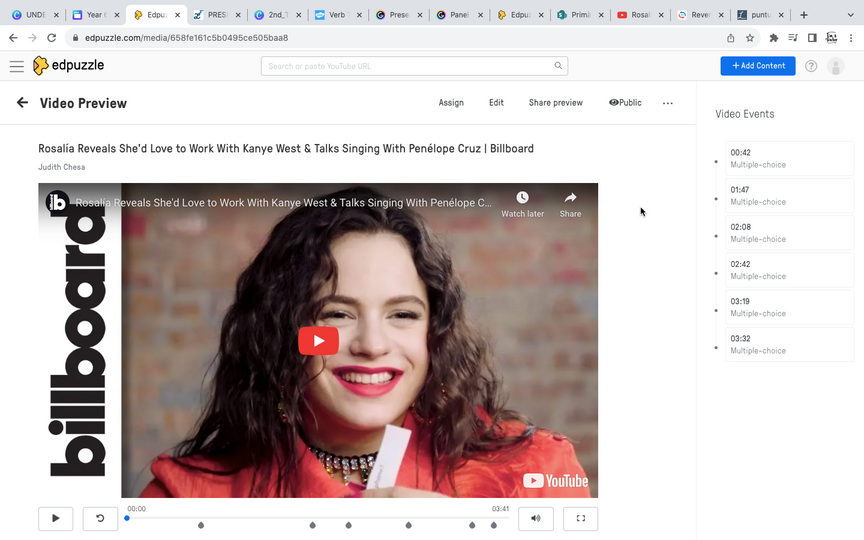The image size is (864, 540).
Task: Click the YouTube logo on the video
Action: point(555,480)
